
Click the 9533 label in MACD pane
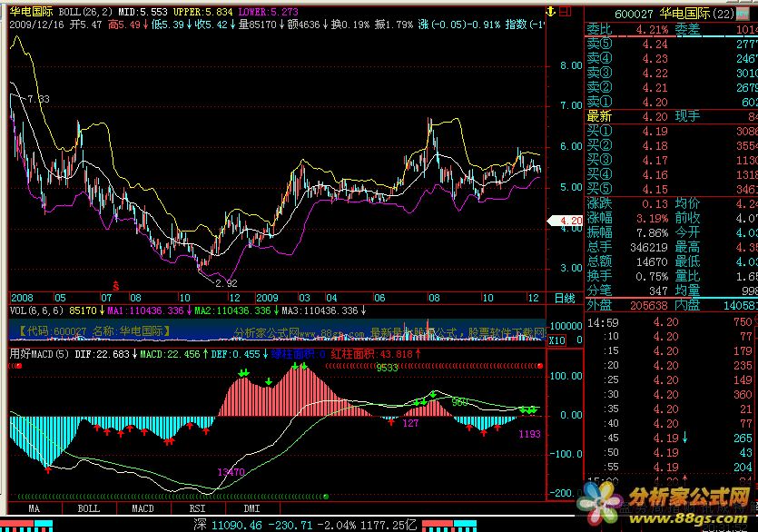[x=387, y=368]
